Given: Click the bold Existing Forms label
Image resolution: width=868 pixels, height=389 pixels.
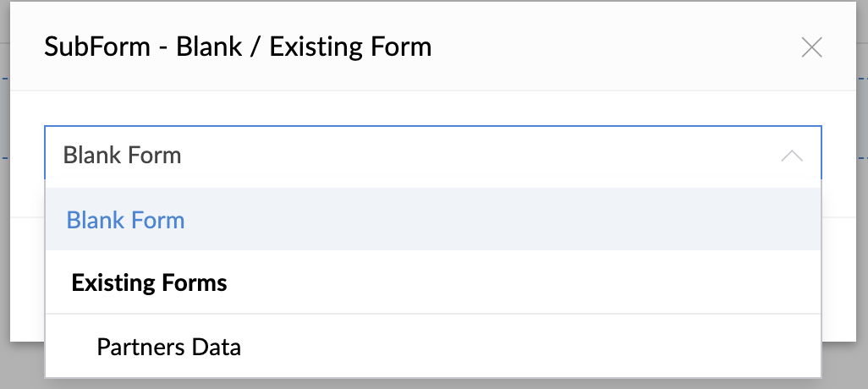Looking at the screenshot, I should pyautogui.click(x=150, y=282).
